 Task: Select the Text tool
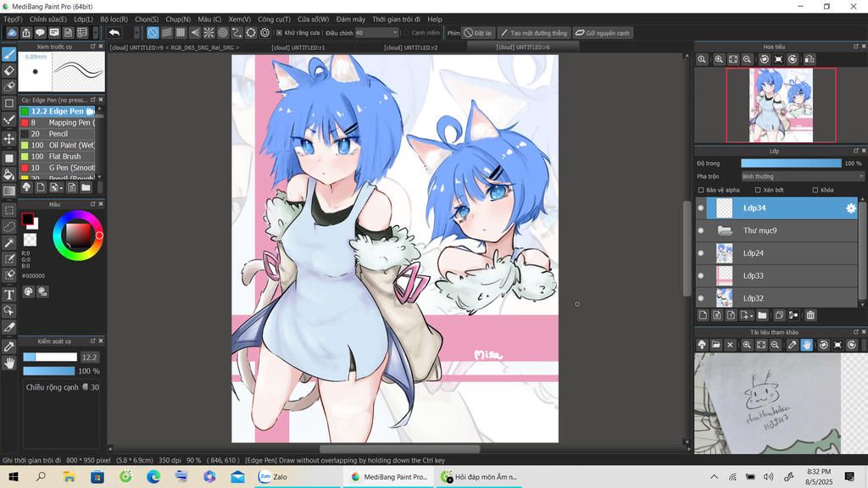9,294
